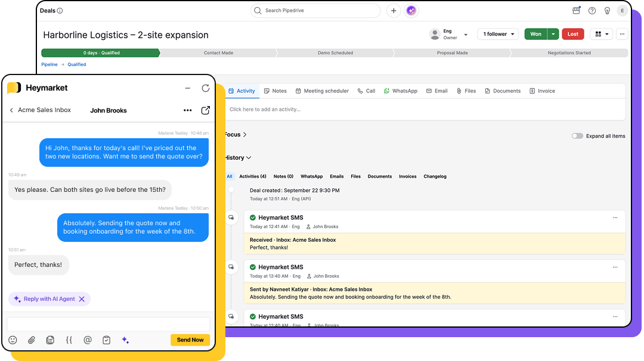Minimize the Heymarket widget
644x361 pixels.
188,88
